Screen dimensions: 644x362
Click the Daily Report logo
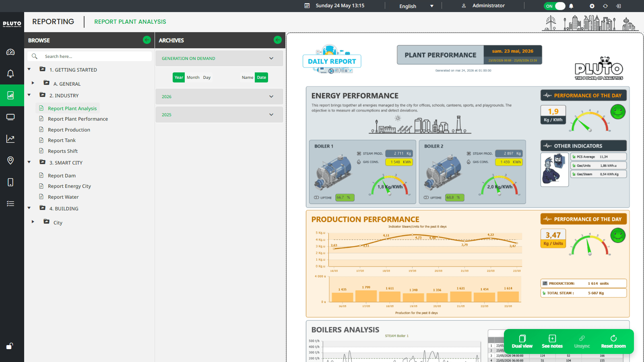click(x=332, y=59)
